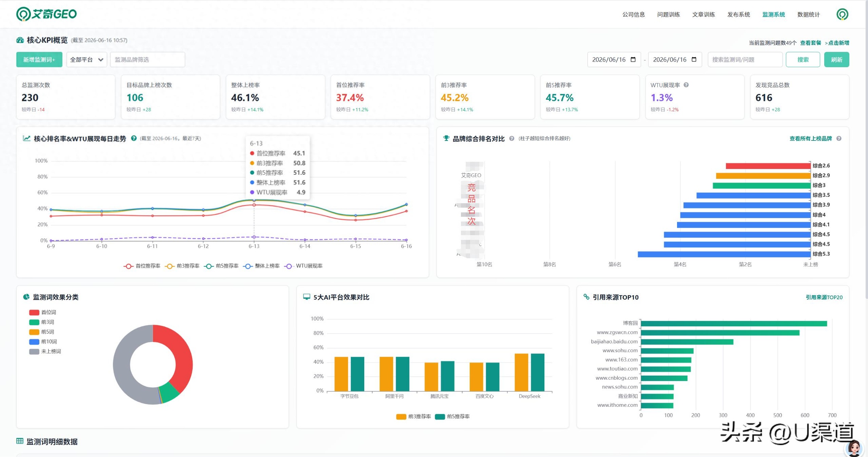
Task: Click help icon after 查看所有上榜品牌
Action: click(839, 139)
